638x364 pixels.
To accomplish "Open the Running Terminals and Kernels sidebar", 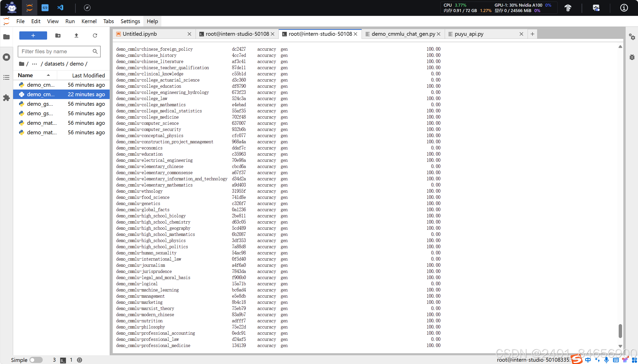I will (6, 57).
